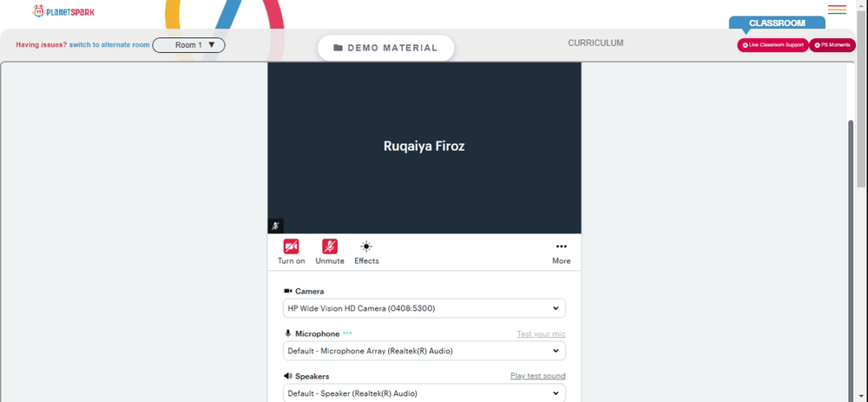
Task: Open the HP Wide Vision HD Camera dropdown
Action: click(x=424, y=308)
